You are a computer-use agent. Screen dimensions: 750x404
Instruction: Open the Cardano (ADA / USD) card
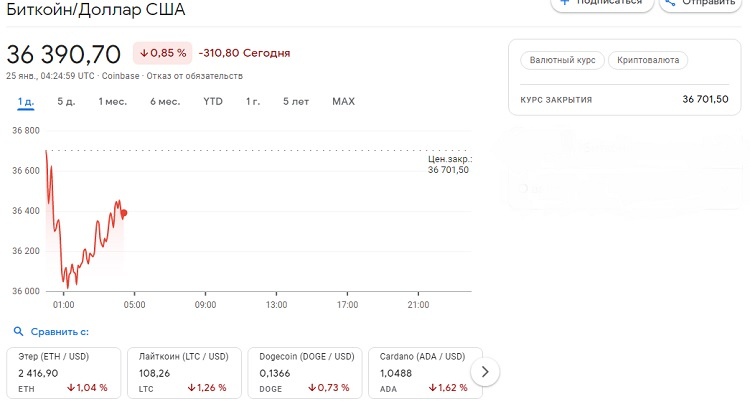pos(425,372)
